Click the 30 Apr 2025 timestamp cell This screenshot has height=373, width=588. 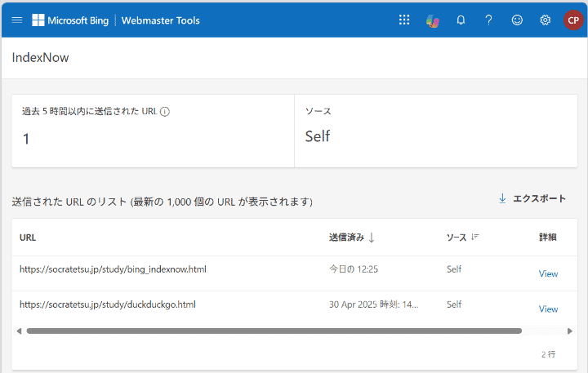374,304
